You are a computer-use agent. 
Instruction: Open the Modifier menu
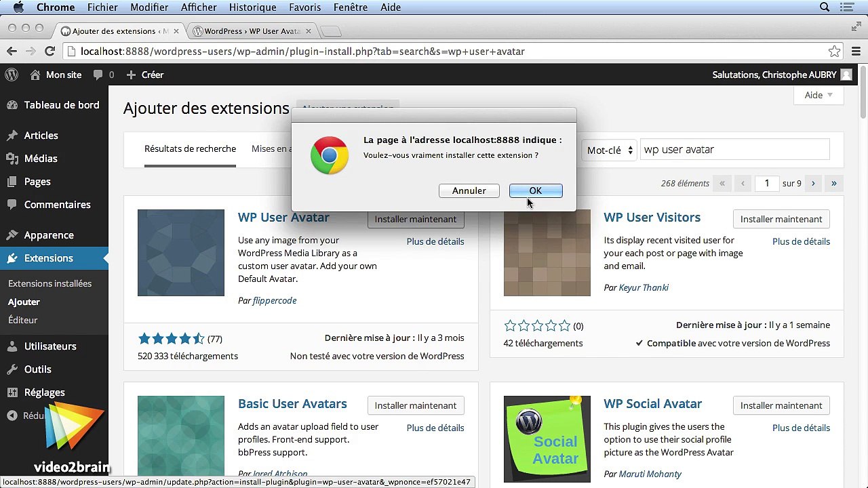pyautogui.click(x=149, y=7)
